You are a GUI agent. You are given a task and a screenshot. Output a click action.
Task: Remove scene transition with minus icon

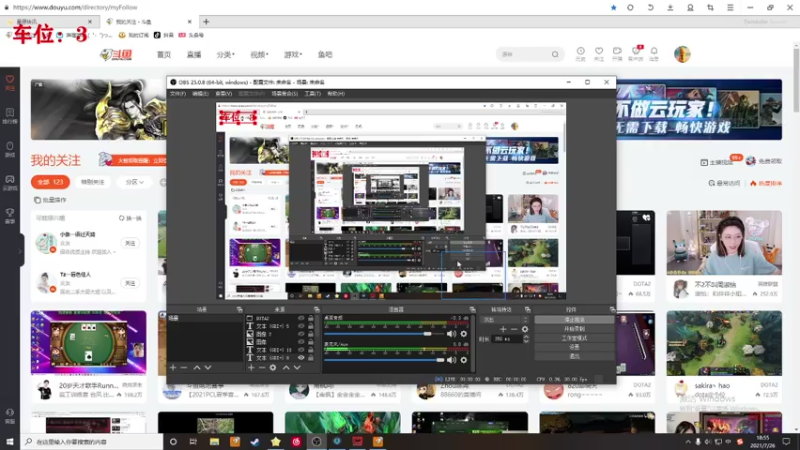click(514, 329)
